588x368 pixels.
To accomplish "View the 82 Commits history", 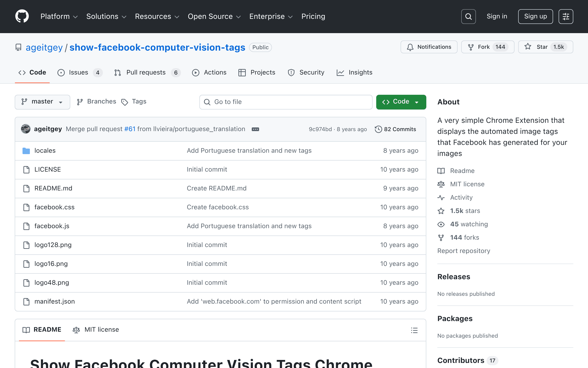I will pos(395,129).
